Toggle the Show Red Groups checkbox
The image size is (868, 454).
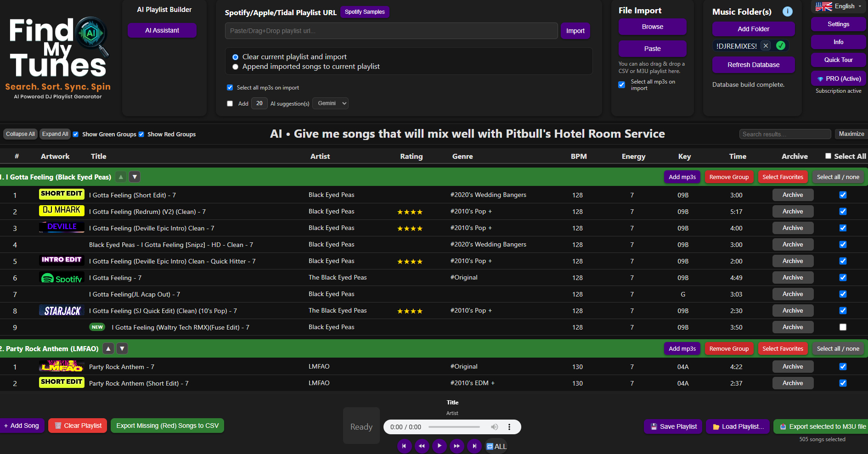coord(141,134)
